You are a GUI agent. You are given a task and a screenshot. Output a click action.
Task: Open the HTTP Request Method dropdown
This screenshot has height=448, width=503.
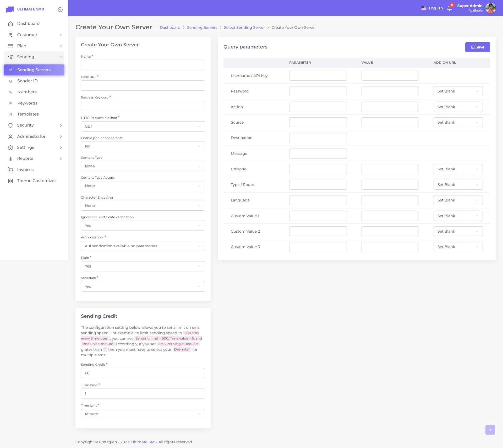[143, 126]
